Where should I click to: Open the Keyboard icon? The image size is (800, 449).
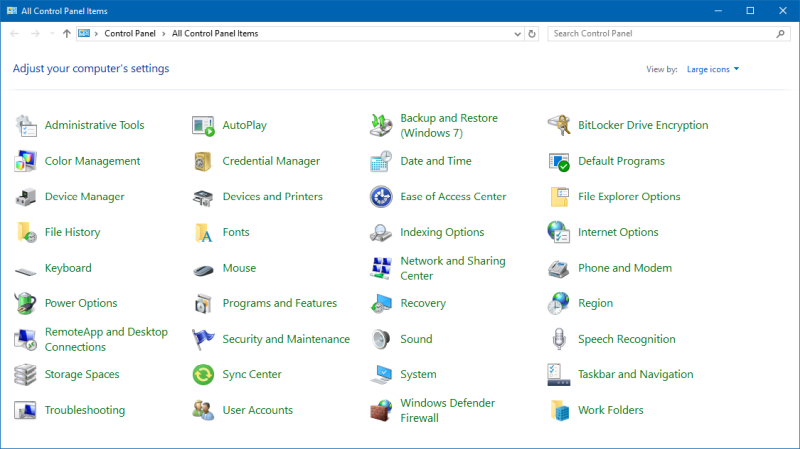26,270
